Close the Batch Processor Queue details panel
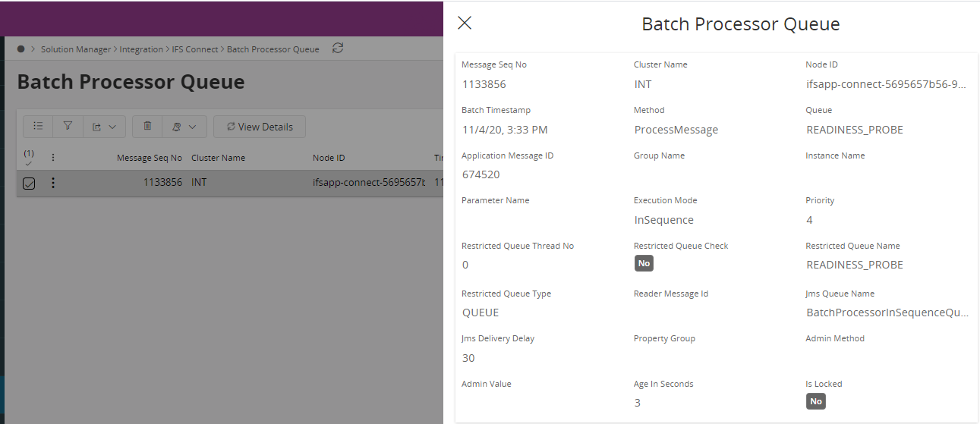 pyautogui.click(x=465, y=24)
